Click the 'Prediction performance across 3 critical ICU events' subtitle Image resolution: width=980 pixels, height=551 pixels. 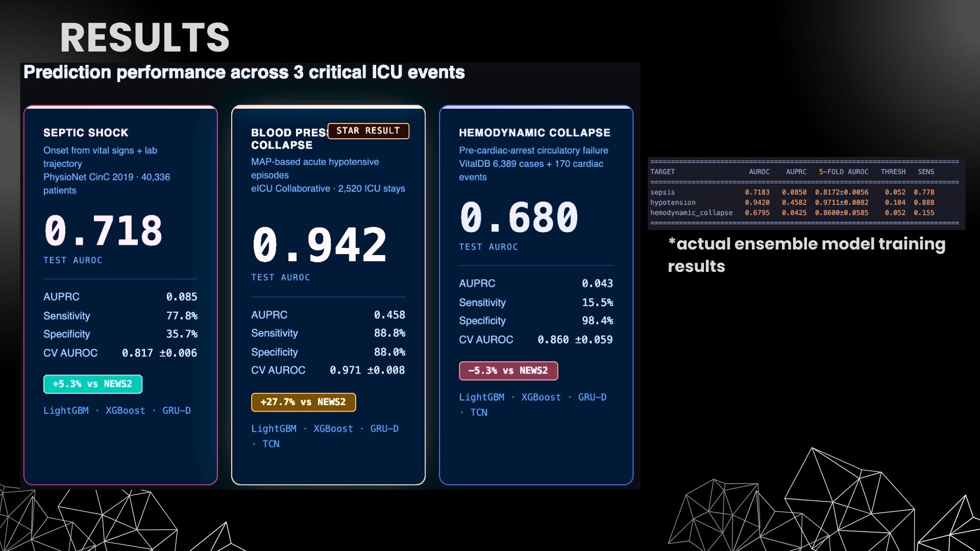[244, 72]
